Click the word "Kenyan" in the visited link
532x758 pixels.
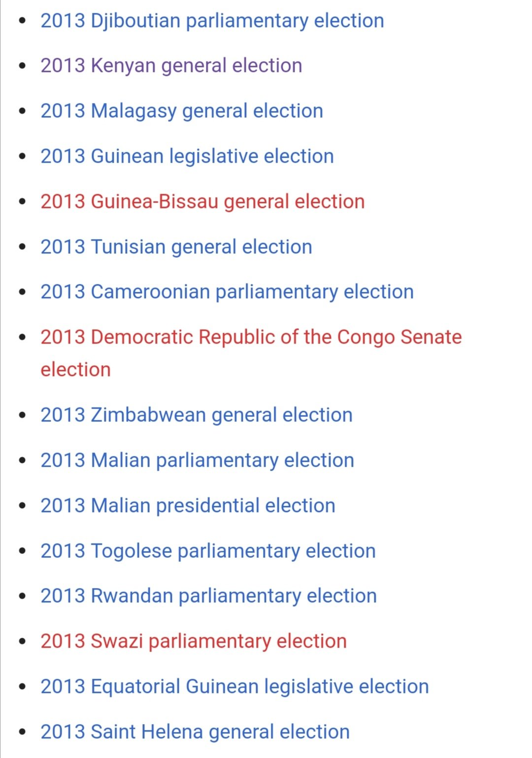[123, 66]
